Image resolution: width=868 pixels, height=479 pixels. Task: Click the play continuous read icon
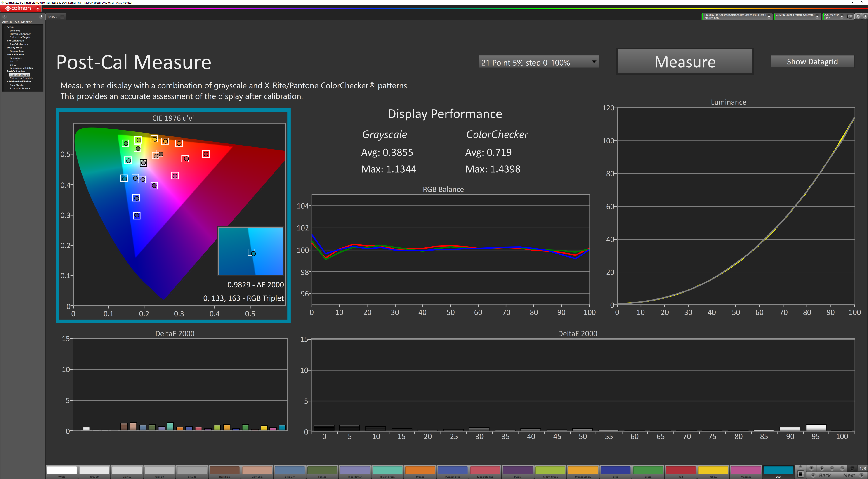822,469
